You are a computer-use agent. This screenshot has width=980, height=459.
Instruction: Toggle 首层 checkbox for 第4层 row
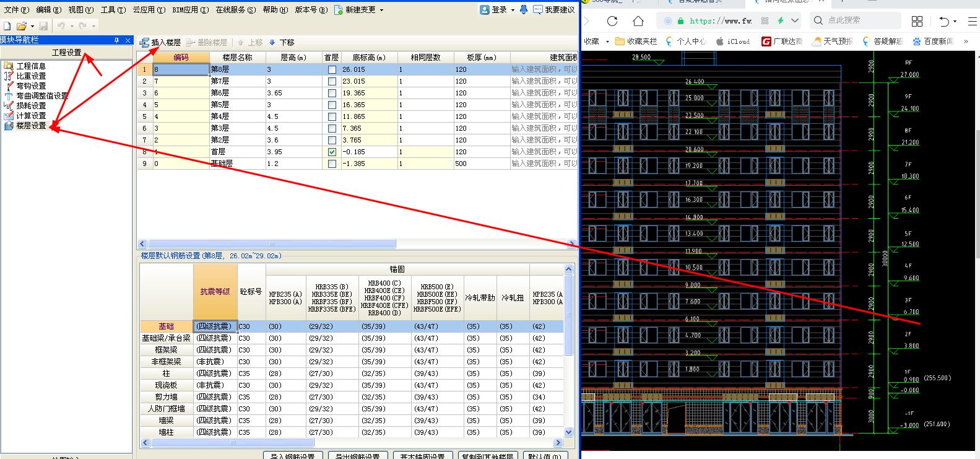point(332,116)
